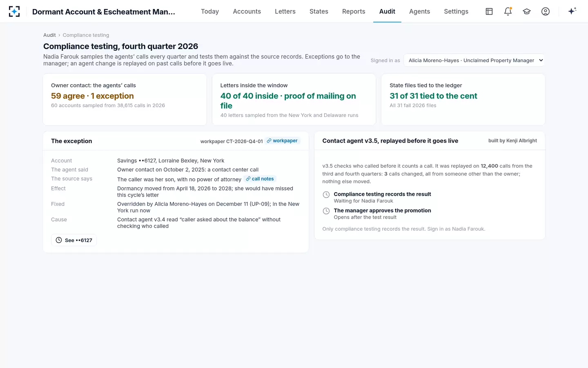The width and height of the screenshot is (588, 368).
Task: Go to the Today tab
Action: coord(210,11)
